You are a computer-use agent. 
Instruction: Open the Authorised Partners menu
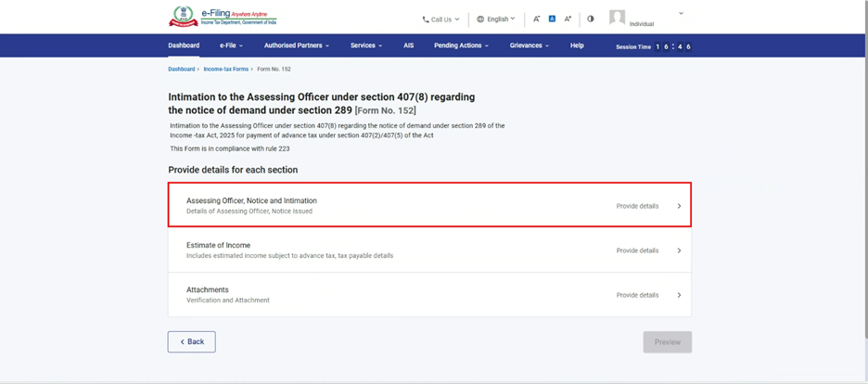point(296,45)
